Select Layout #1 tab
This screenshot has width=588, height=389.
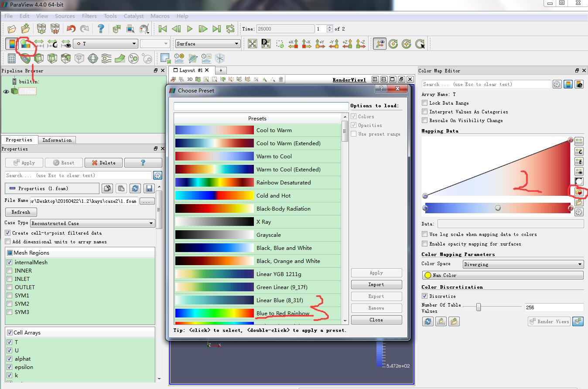[x=191, y=70]
